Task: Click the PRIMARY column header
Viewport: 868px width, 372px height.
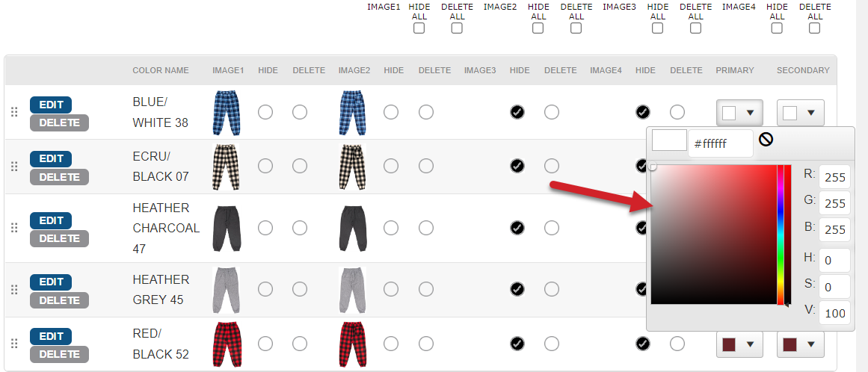Action: pos(735,70)
